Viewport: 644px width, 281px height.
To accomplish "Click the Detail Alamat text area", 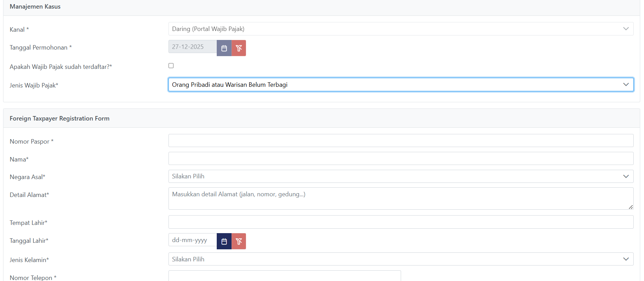I will (x=400, y=198).
